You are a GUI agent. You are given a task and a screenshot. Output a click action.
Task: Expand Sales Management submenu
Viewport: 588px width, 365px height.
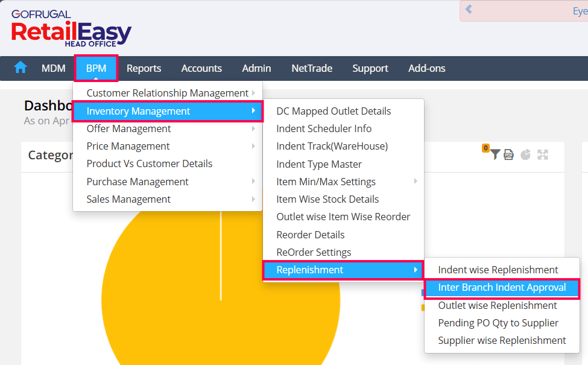coord(168,199)
